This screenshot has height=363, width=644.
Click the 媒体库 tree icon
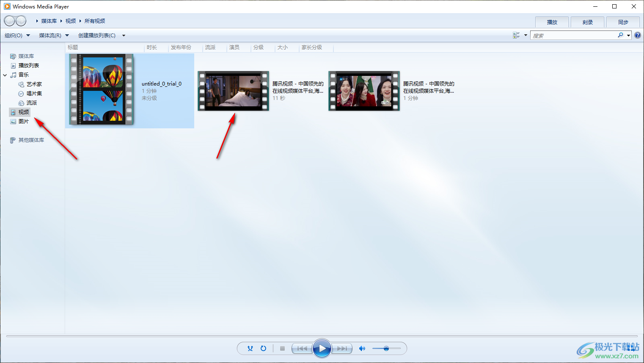(x=13, y=56)
